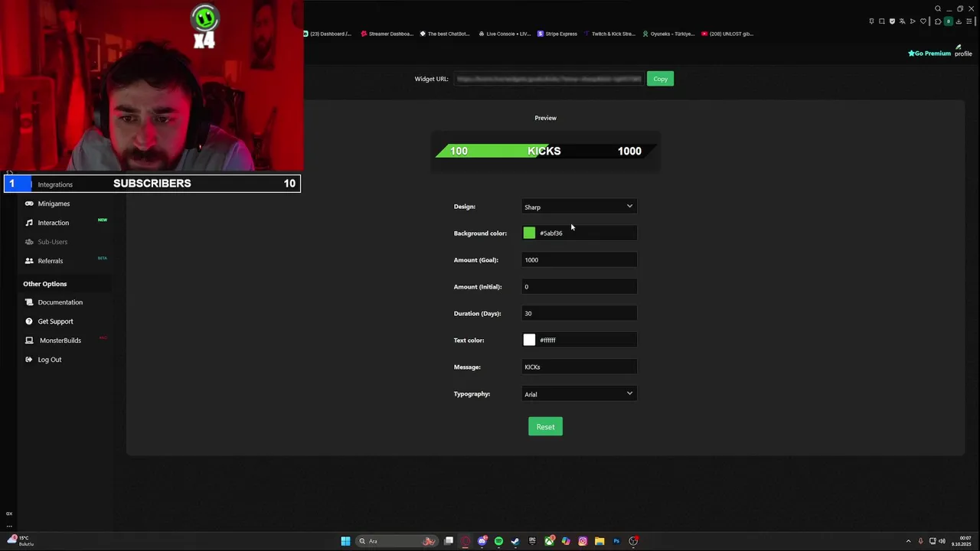Click the Log Out arrow icon
This screenshot has height=551, width=980.
[29, 360]
